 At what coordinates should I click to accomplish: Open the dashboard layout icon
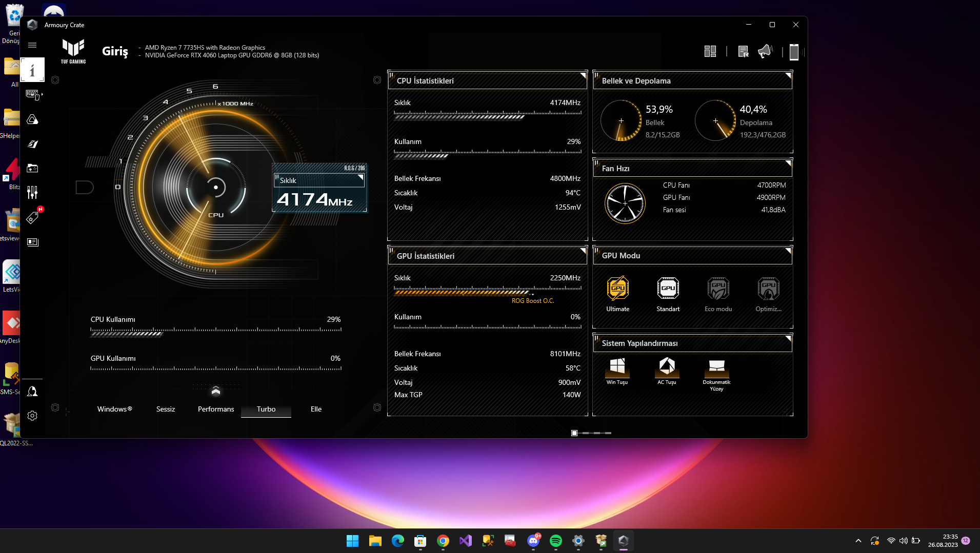click(710, 51)
